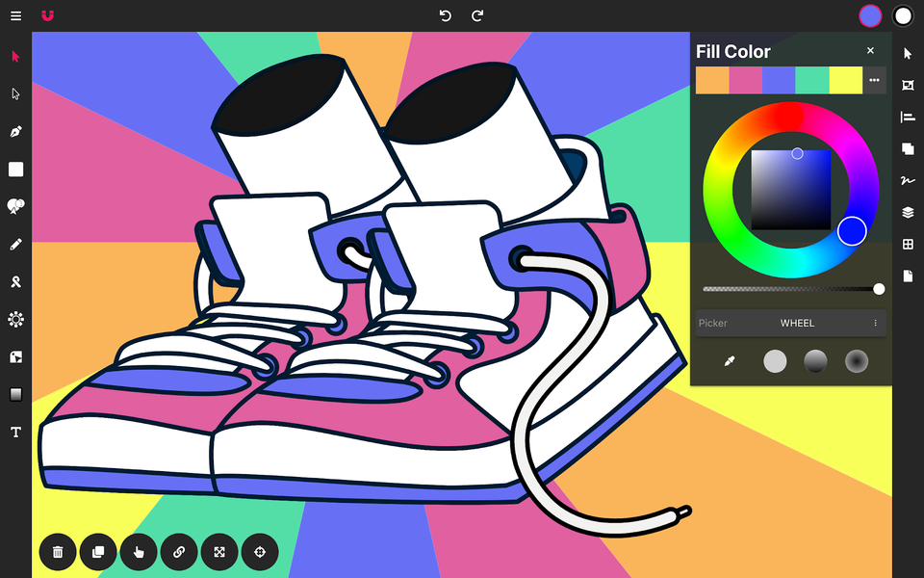Enable the solid fill option
Image resolution: width=924 pixels, height=578 pixels.
tap(775, 360)
